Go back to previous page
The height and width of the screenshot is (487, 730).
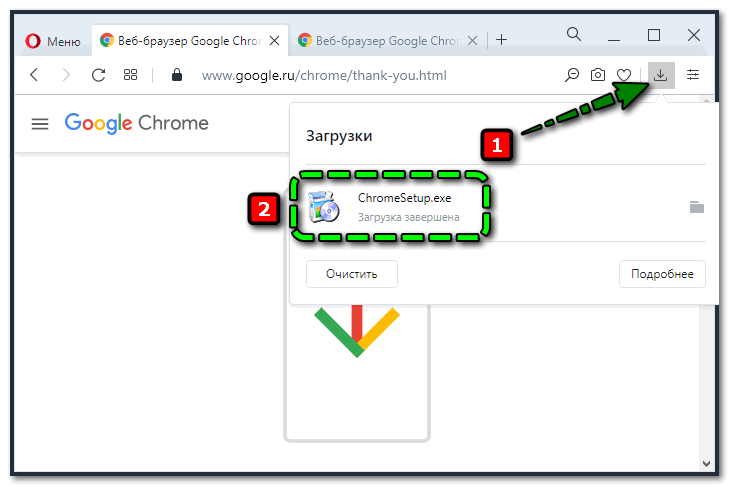pyautogui.click(x=34, y=75)
